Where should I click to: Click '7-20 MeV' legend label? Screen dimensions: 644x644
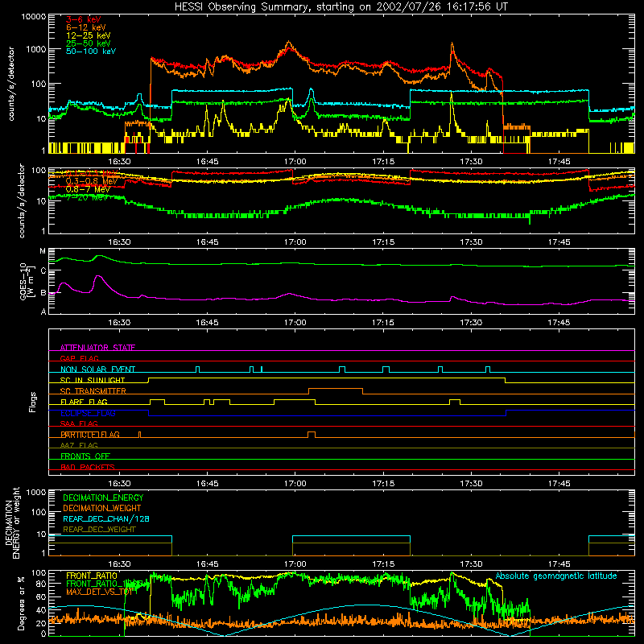tap(87, 197)
